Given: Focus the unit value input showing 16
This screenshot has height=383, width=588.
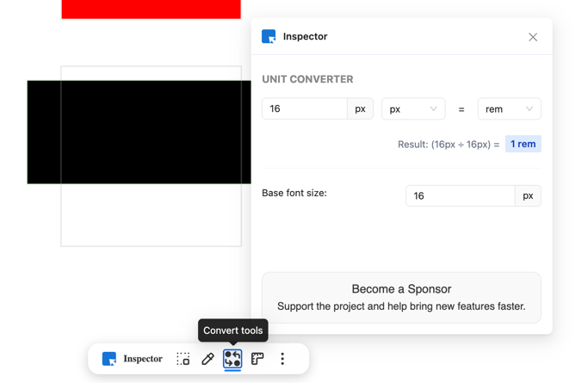Looking at the screenshot, I should [x=305, y=108].
